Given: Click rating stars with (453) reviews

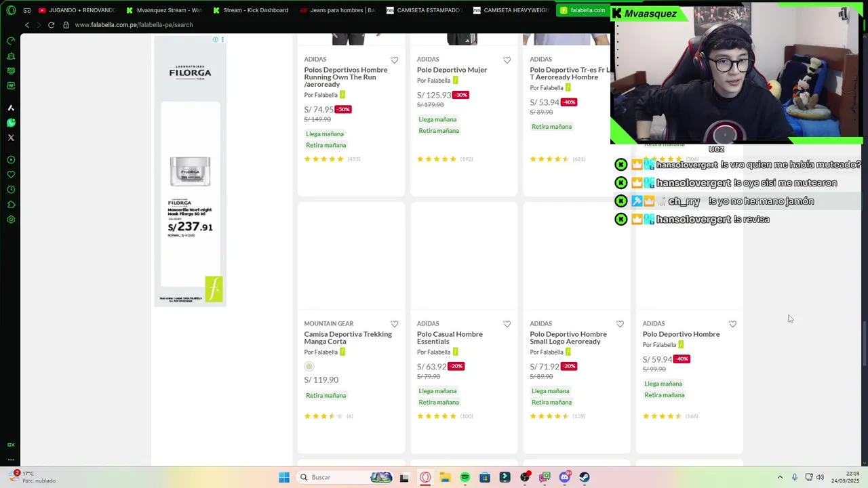Looking at the screenshot, I should coord(324,159).
